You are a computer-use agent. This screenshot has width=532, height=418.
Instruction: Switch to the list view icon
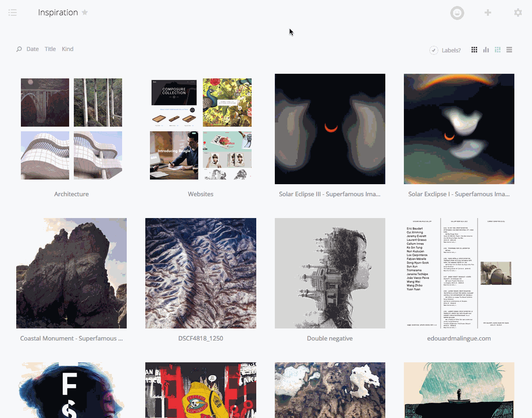click(509, 50)
